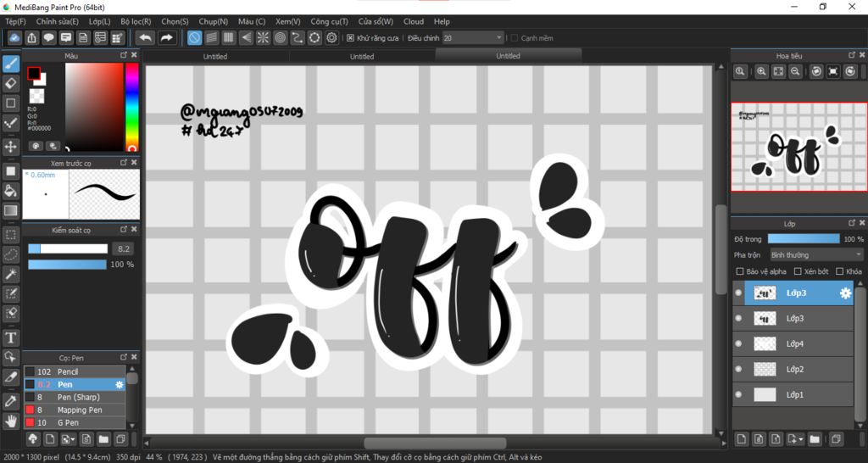
Task: Select the G Pen brush
Action: pyautogui.click(x=75, y=422)
